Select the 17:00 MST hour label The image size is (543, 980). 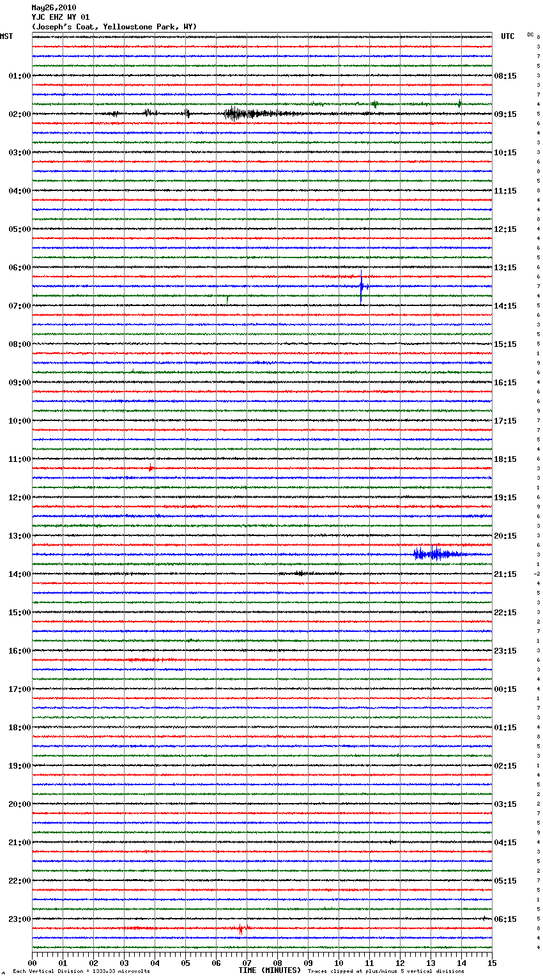20,689
